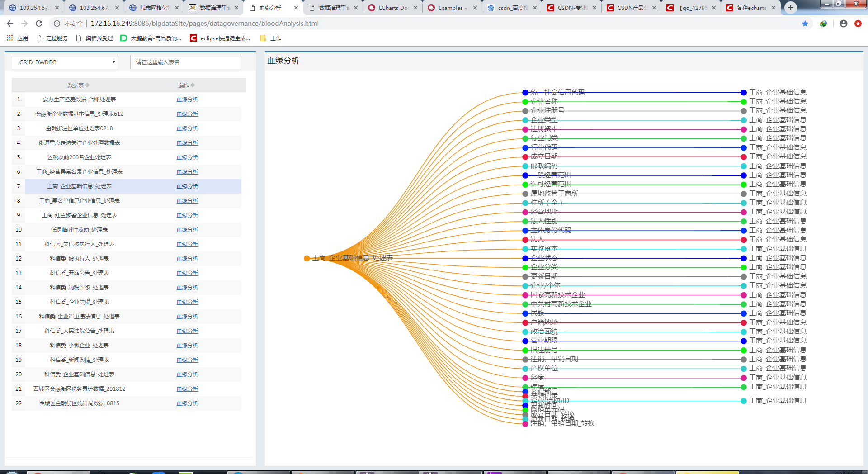Image resolution: width=868 pixels, height=474 pixels.
Task: Select row 科信委_小微企业_处理表
Action: [x=127, y=346]
